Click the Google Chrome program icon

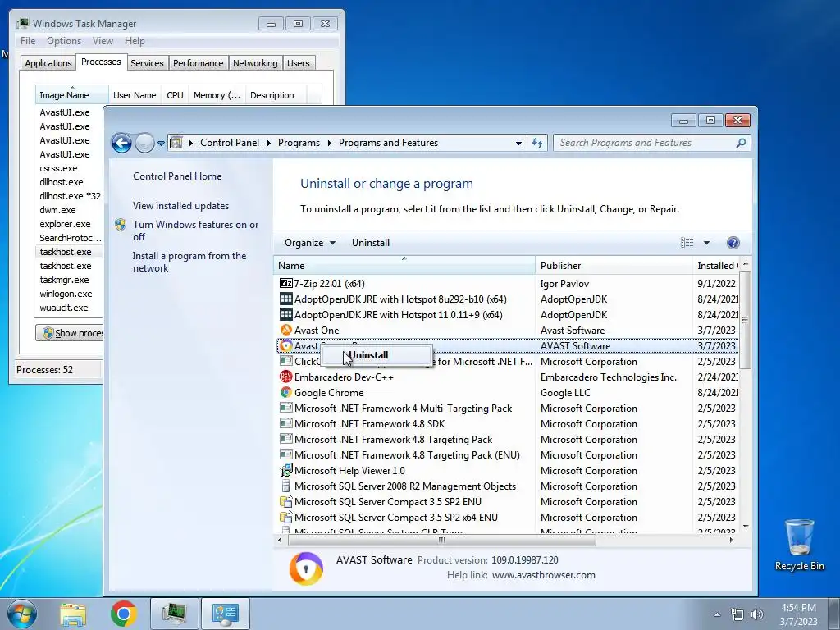click(x=286, y=392)
